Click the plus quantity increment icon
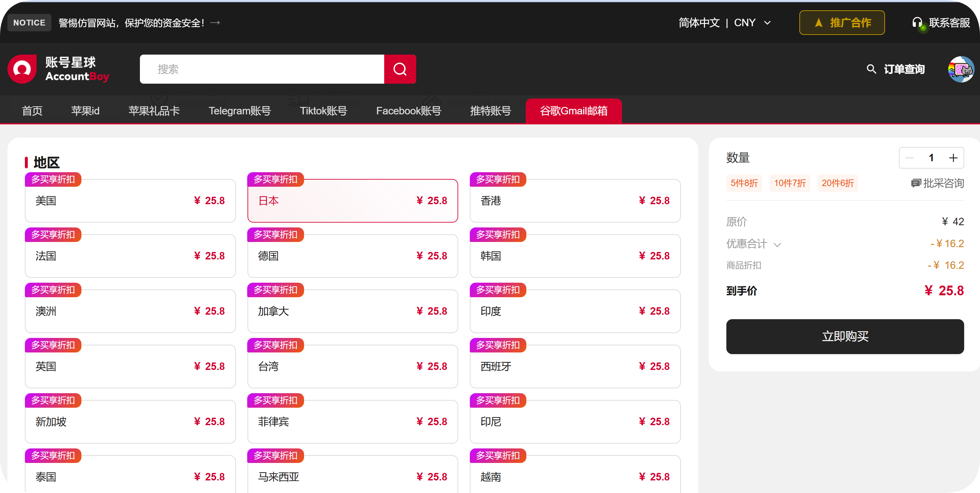 point(953,158)
